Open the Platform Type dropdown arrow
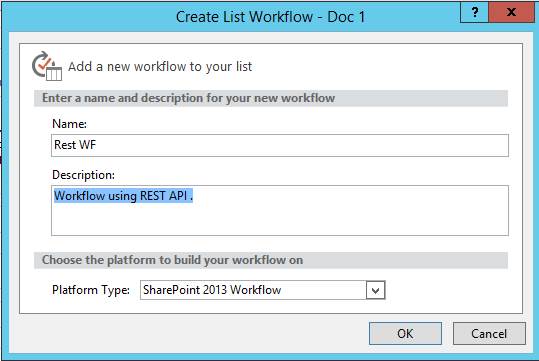 [375, 290]
